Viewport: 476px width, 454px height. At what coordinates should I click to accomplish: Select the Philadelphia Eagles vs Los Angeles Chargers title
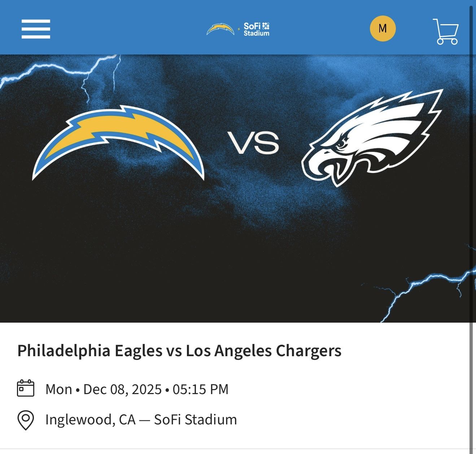[179, 351]
